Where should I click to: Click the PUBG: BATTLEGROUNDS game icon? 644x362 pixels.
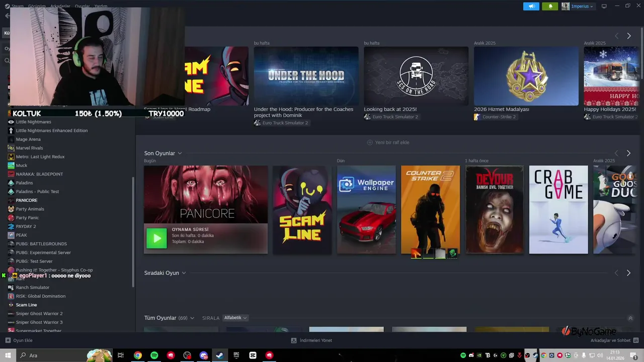click(11, 244)
